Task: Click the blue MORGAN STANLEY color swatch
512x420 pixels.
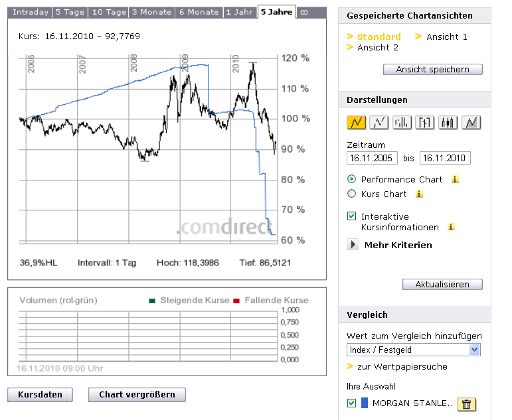Action: (364, 403)
